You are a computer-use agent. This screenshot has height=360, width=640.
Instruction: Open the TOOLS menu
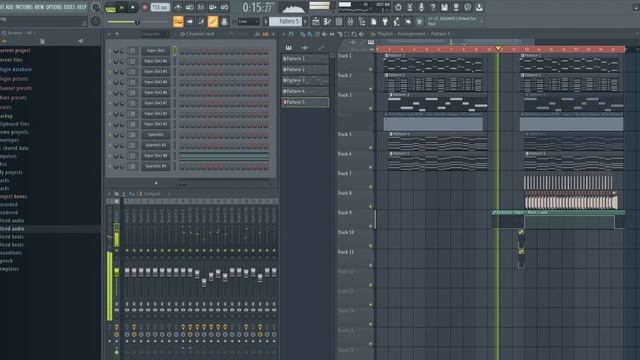pos(69,7)
